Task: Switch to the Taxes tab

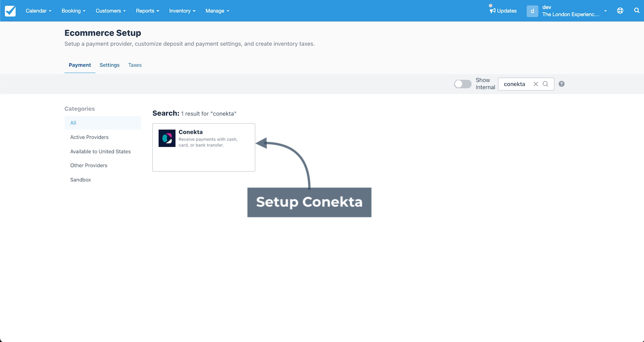Action: [135, 65]
